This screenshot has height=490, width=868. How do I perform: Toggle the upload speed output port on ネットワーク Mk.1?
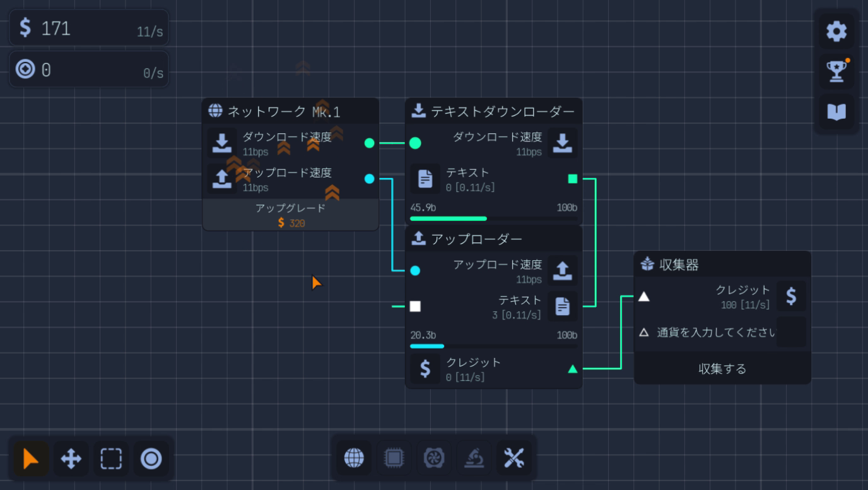[x=369, y=179]
